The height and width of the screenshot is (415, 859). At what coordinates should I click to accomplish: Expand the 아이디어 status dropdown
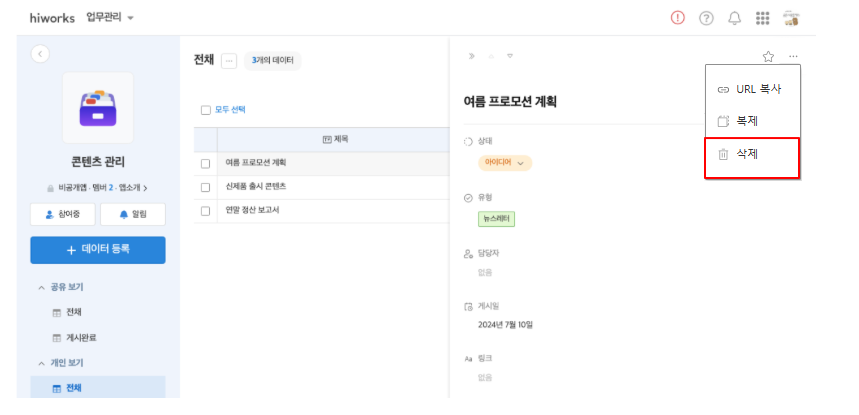506,163
